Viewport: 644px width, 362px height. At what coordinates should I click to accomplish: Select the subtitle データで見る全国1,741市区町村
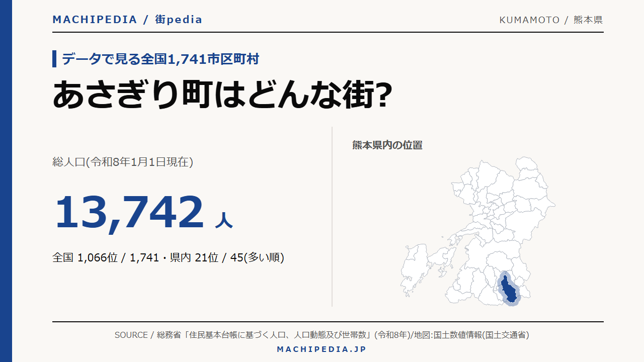160,59
